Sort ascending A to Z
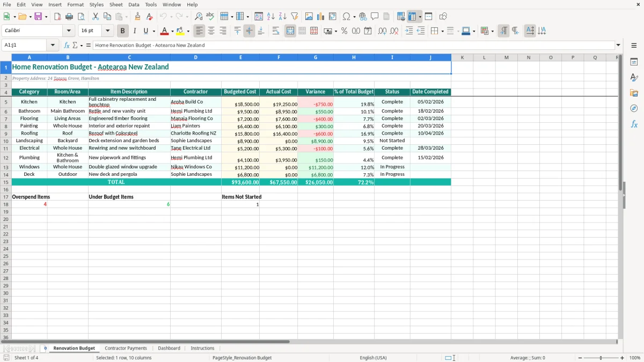644x362 pixels. pos(271,17)
